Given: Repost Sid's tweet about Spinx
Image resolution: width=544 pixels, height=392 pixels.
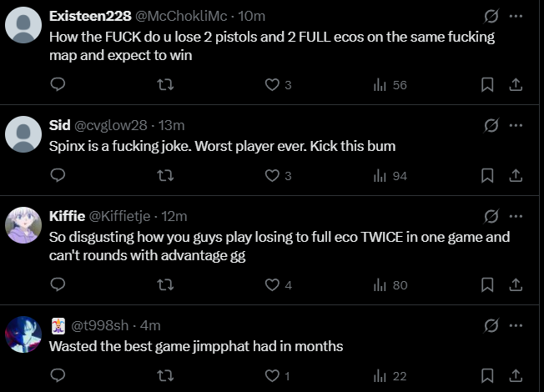Looking at the screenshot, I should 165,175.
